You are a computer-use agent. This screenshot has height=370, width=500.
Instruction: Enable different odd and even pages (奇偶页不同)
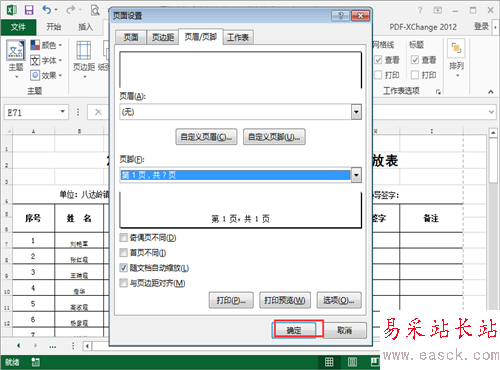124,238
